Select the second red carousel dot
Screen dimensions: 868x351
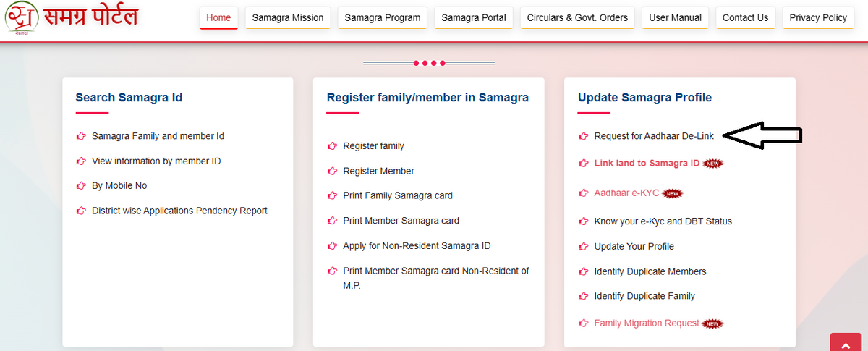click(425, 63)
